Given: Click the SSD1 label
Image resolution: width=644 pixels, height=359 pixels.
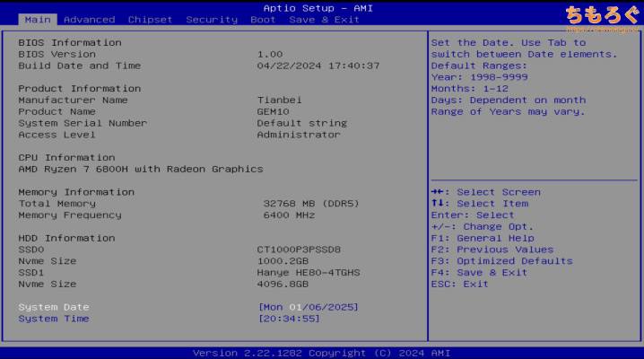Looking at the screenshot, I should [31, 272].
